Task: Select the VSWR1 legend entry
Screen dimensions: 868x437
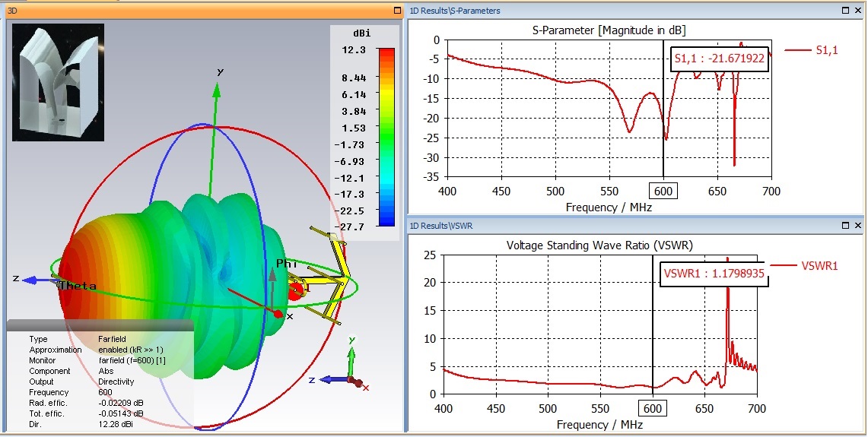Action: tap(804, 266)
